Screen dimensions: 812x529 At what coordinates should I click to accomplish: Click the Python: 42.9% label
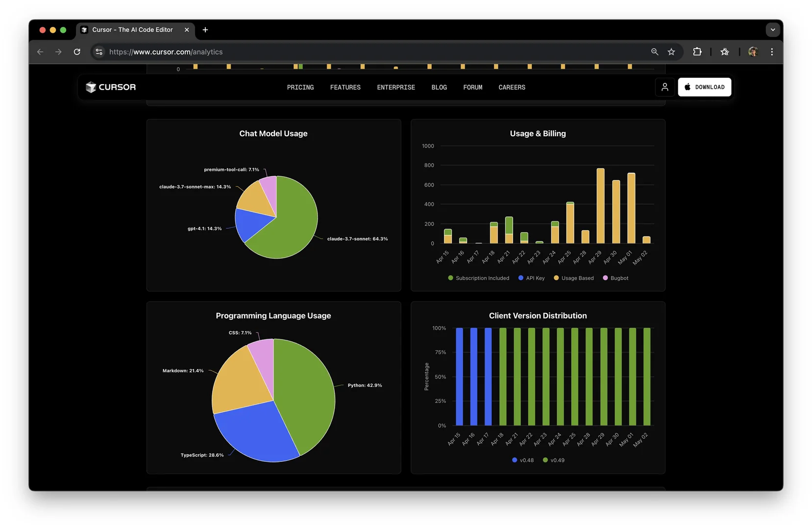pos(365,385)
